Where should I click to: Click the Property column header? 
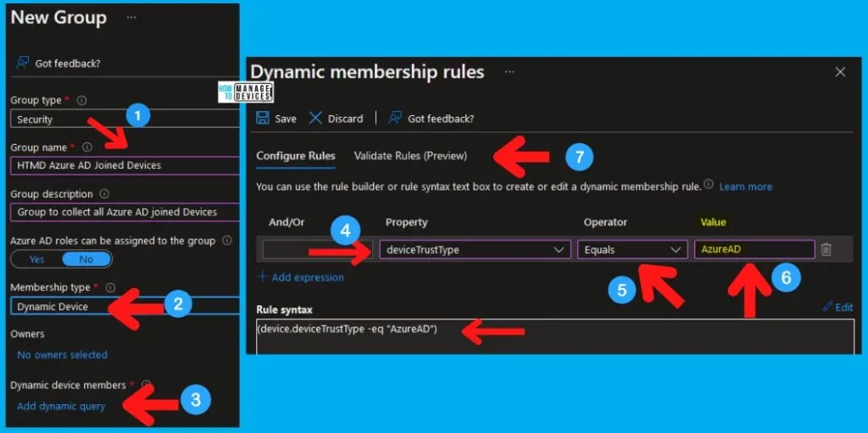[406, 222]
